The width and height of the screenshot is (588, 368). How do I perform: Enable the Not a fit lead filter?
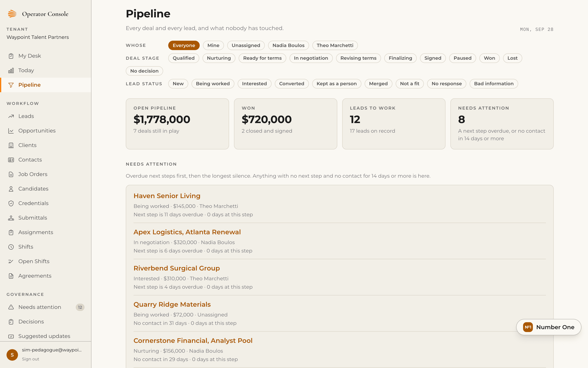click(x=409, y=84)
